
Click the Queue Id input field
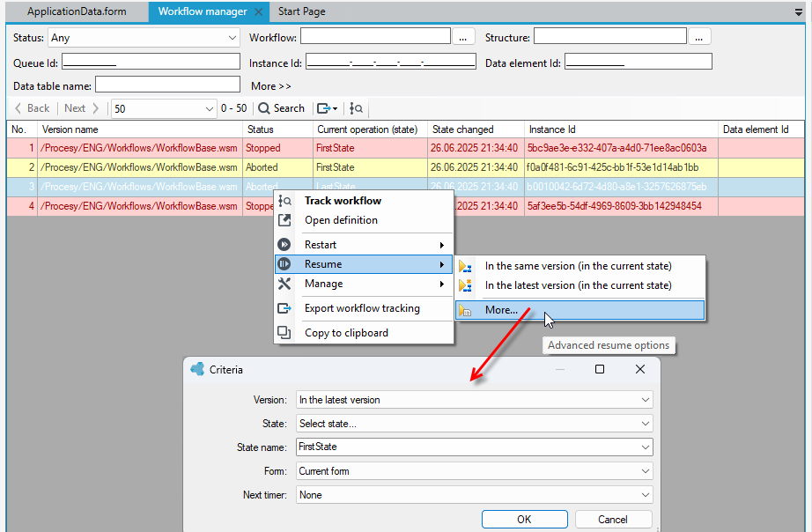click(151, 62)
